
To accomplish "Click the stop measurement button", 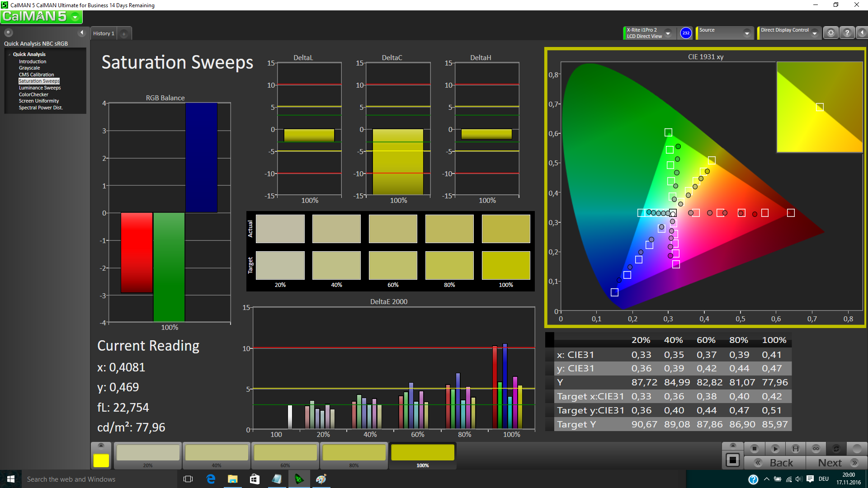I will (754, 449).
